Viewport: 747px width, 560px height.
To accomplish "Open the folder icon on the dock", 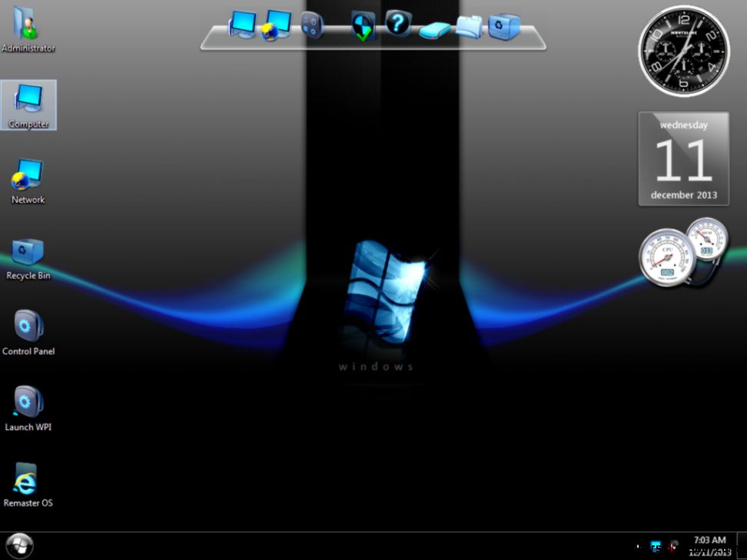I will 466,26.
